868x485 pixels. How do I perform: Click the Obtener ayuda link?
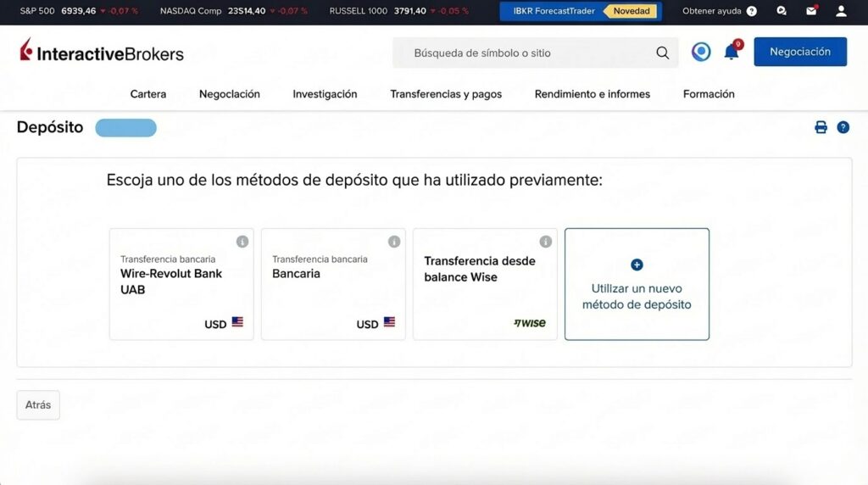[711, 11]
